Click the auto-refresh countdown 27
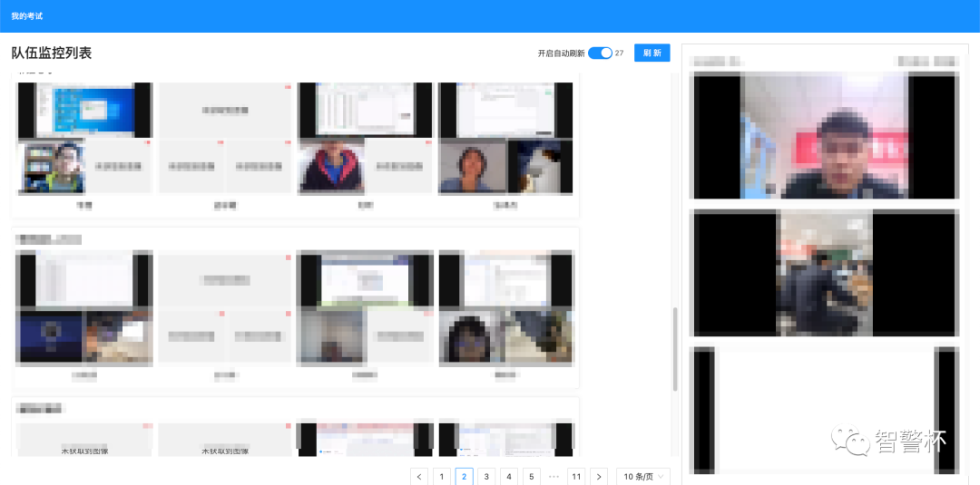 620,53
